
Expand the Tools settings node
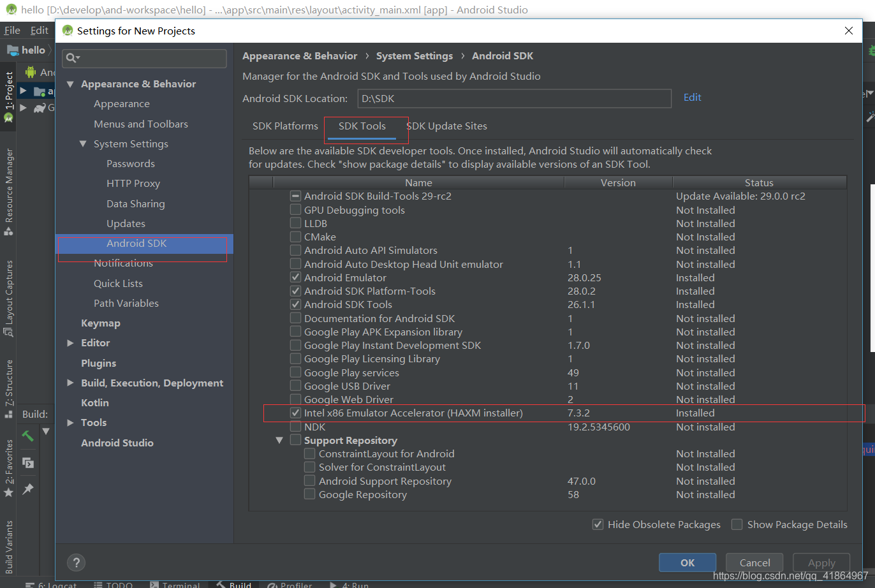(x=70, y=422)
